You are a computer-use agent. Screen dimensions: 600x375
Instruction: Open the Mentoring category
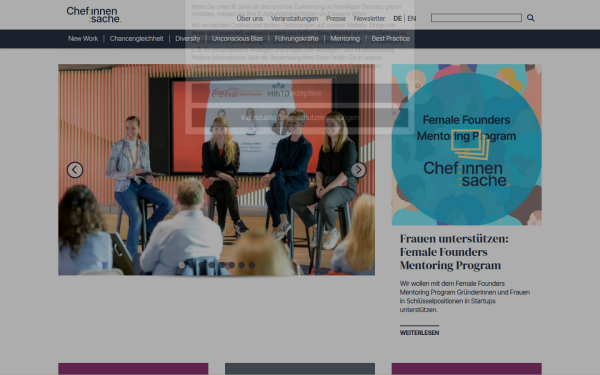click(x=345, y=39)
